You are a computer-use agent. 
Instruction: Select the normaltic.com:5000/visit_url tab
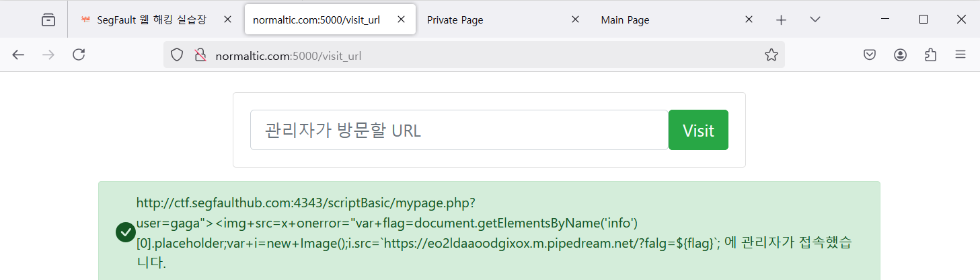pos(330,20)
